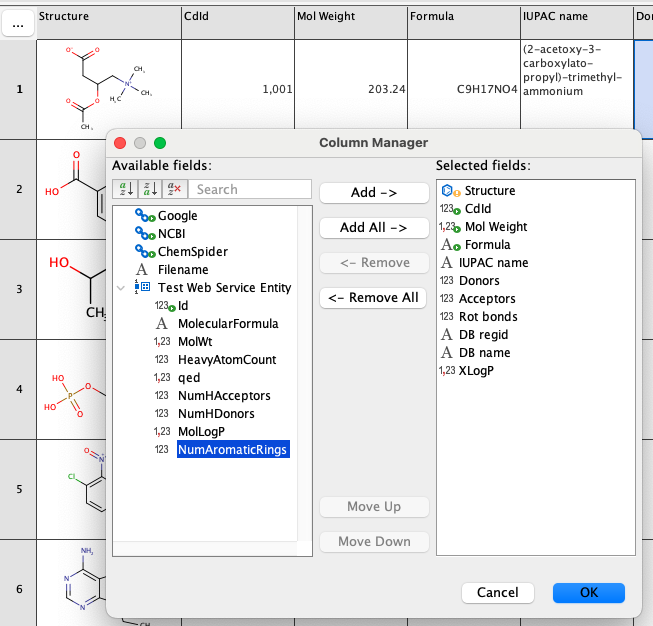Image resolution: width=653 pixels, height=626 pixels.
Task: Confirm the dialog with OK
Action: click(x=588, y=592)
